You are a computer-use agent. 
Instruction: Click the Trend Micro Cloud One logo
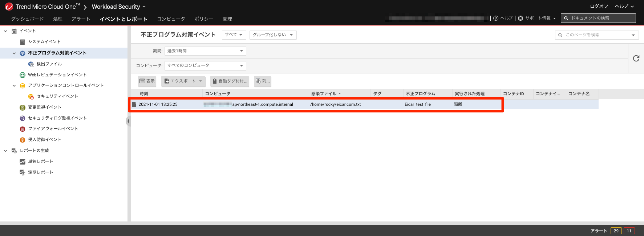click(x=9, y=7)
